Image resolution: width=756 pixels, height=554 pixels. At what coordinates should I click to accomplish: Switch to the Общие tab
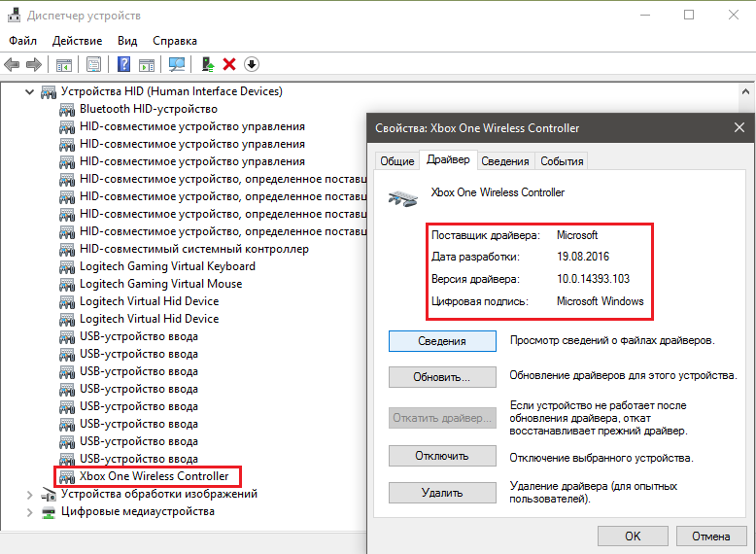point(397,161)
